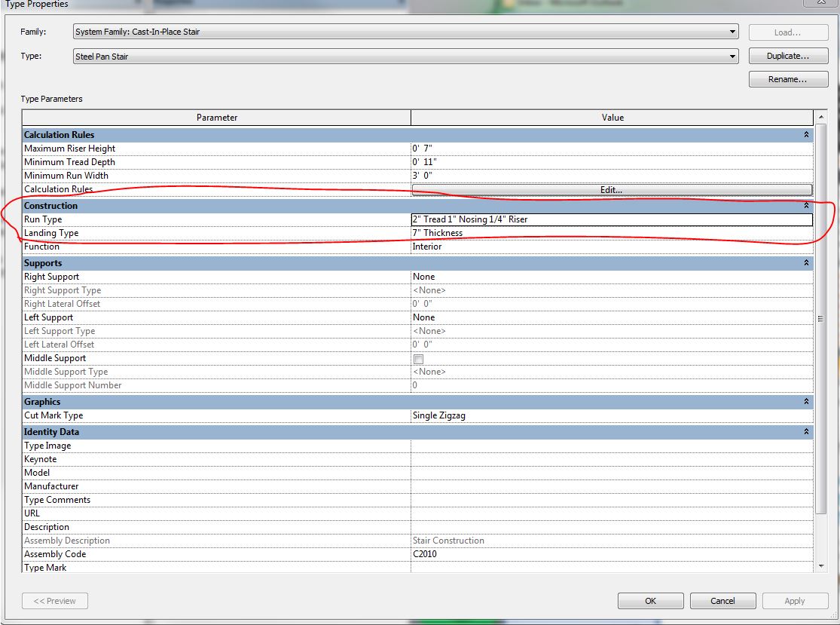
Task: Collapse the Calculation Rules group
Action: point(806,134)
